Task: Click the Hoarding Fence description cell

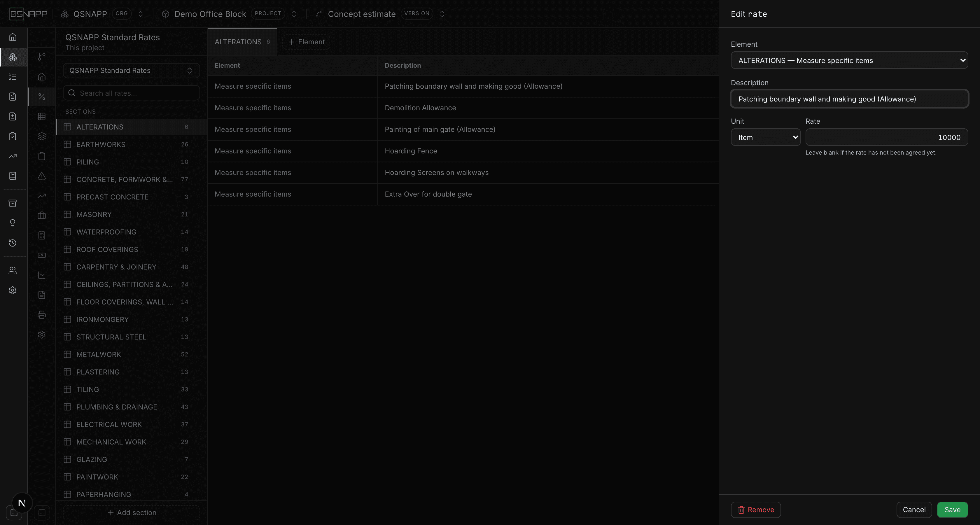Action: (x=548, y=151)
